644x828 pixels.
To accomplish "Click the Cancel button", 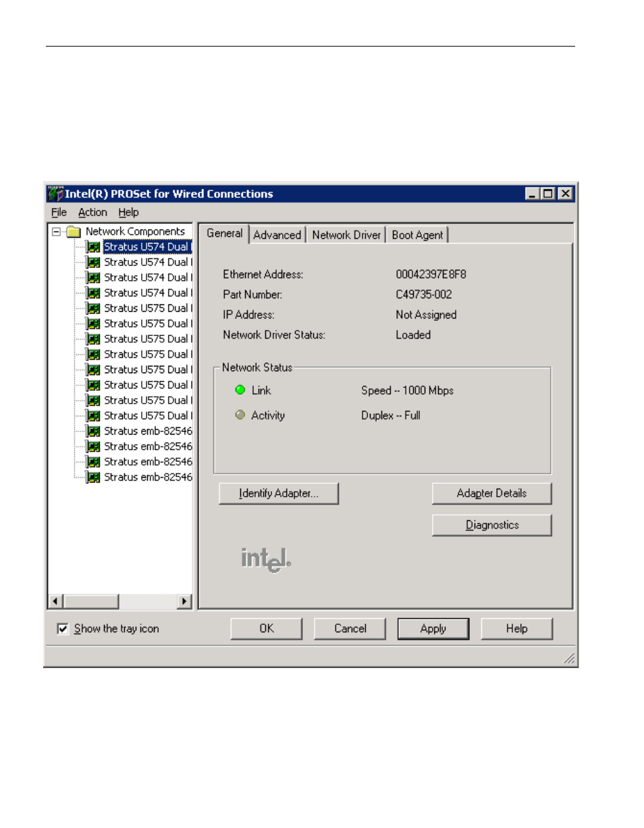I will pyautogui.click(x=350, y=629).
